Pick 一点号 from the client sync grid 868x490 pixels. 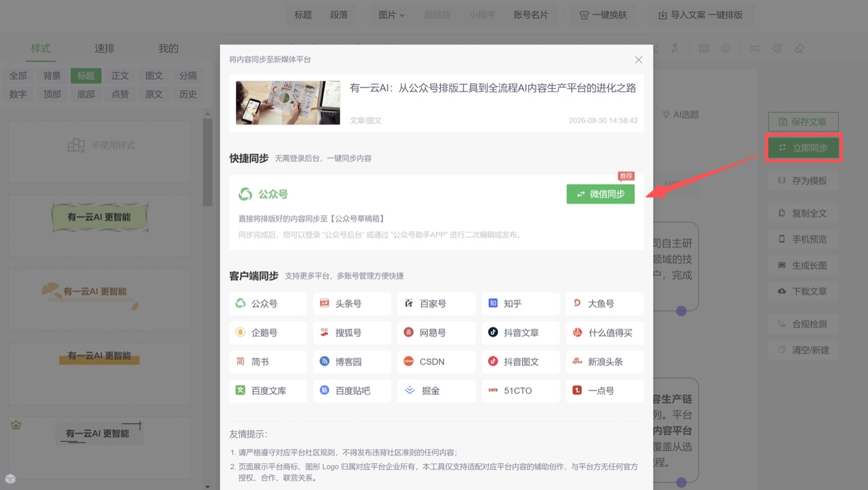tap(605, 391)
